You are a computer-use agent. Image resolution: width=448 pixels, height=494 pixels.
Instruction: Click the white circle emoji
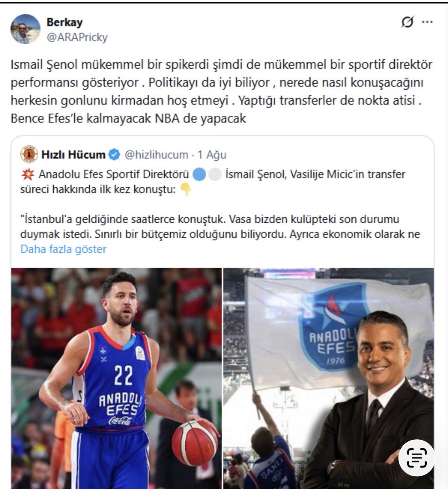(x=215, y=174)
